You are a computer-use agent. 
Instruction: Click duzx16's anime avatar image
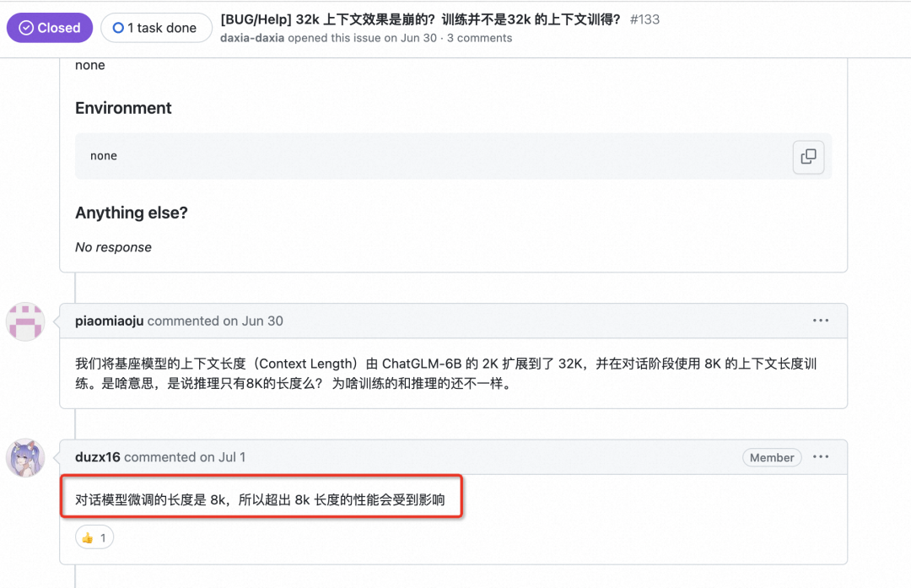pyautogui.click(x=25, y=458)
